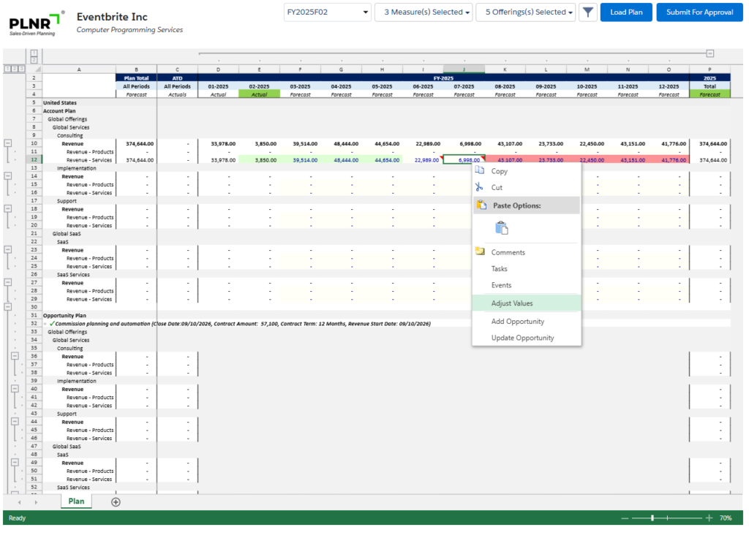Select Tasks in the context menu
Screen dimensions: 749x560
[x=527, y=269]
